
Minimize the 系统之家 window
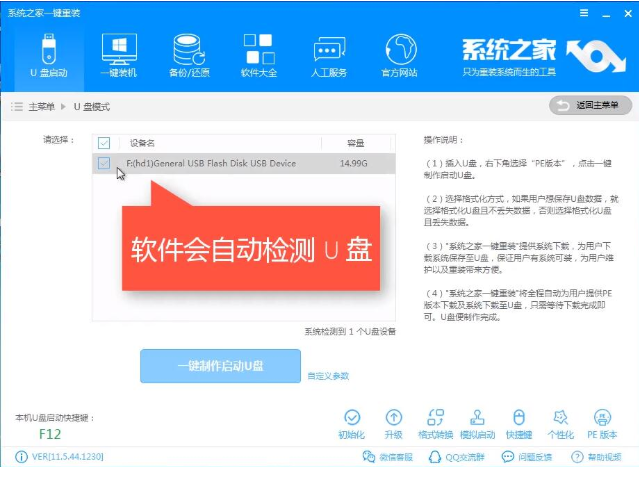606,14
